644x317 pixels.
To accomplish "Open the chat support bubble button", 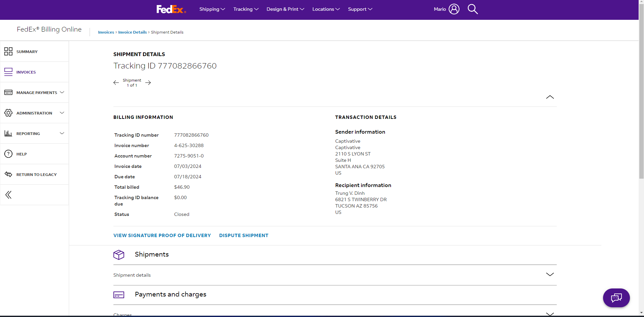I will 616,298.
